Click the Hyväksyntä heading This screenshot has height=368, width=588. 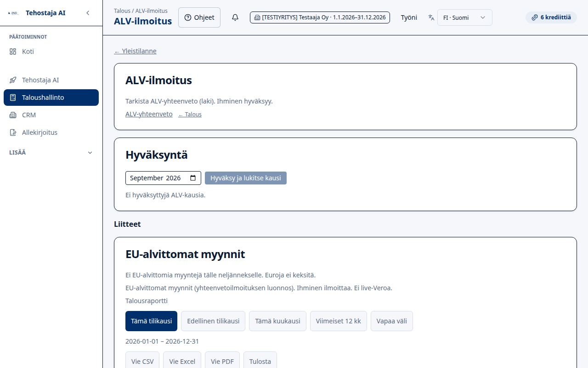pos(157,155)
